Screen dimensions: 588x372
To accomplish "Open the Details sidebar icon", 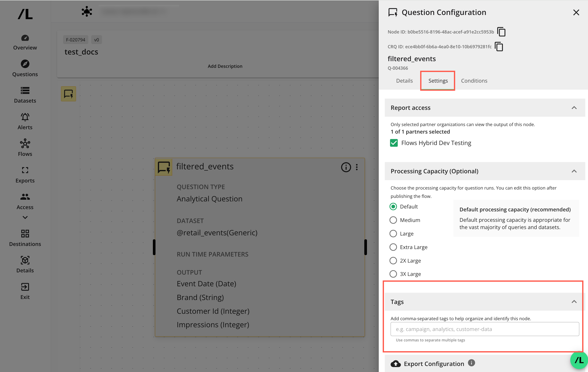I will coord(25,260).
